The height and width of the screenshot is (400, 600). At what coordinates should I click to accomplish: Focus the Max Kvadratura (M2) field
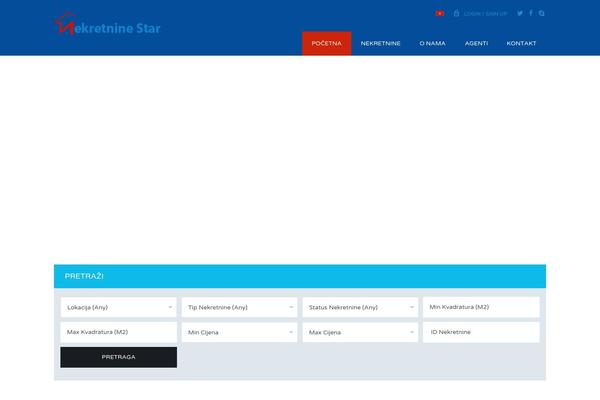point(119,332)
